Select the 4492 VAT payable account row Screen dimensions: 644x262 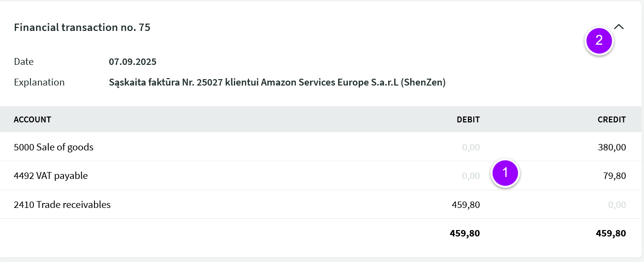pos(321,175)
